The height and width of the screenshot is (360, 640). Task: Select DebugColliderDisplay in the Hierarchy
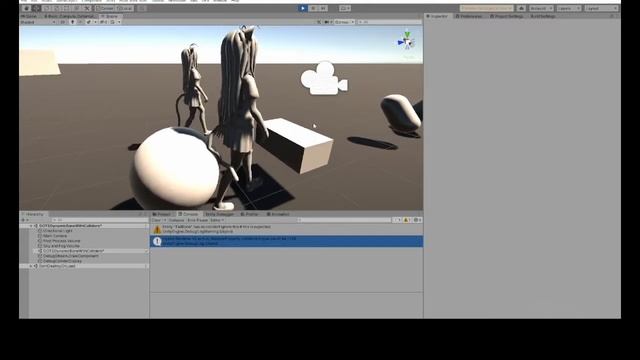(x=62, y=261)
